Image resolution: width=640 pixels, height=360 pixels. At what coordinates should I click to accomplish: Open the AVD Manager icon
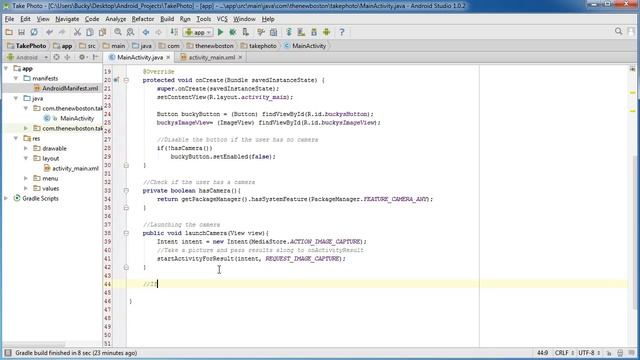301,32
